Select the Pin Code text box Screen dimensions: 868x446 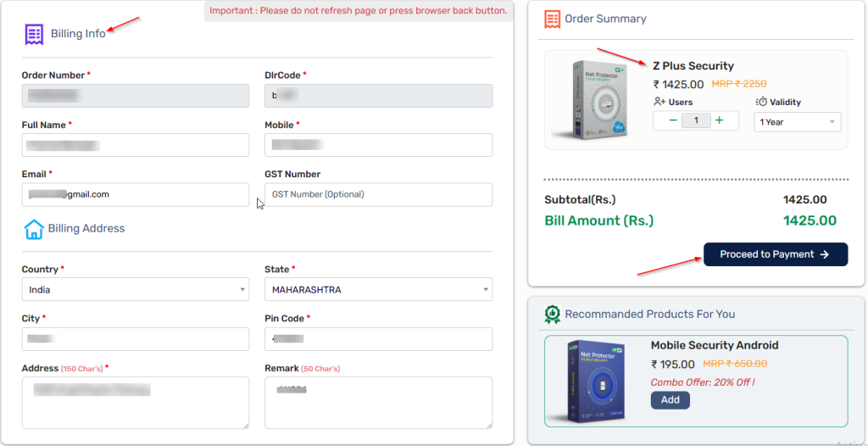[378, 339]
